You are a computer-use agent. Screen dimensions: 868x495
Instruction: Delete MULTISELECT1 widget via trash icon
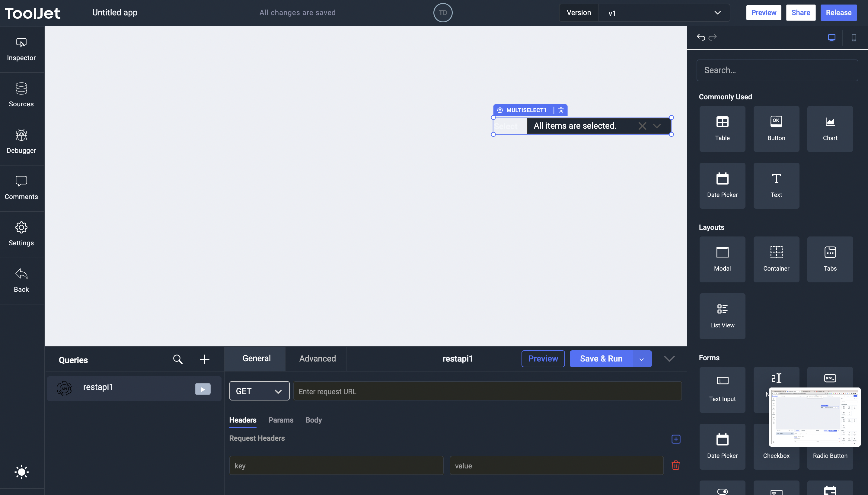(561, 110)
